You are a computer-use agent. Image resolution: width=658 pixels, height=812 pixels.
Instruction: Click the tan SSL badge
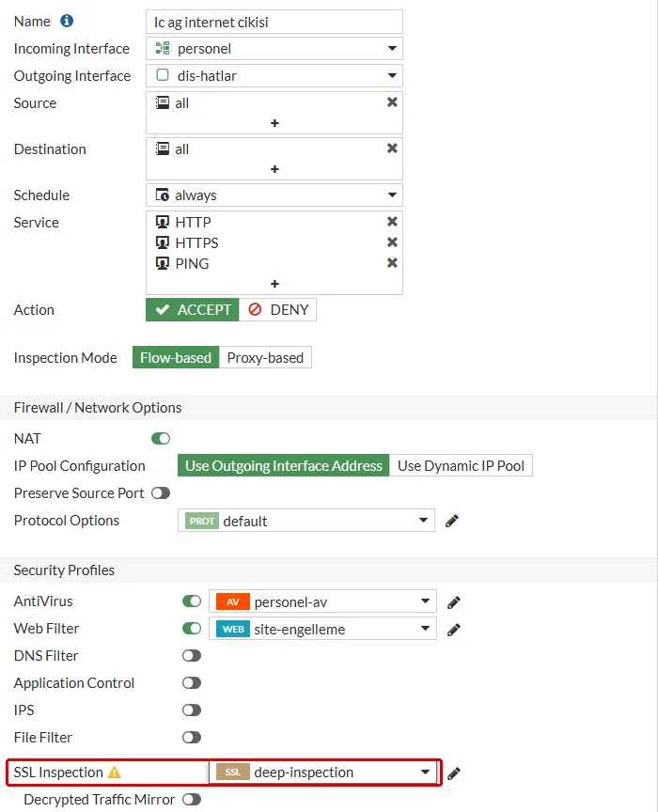coord(232,773)
